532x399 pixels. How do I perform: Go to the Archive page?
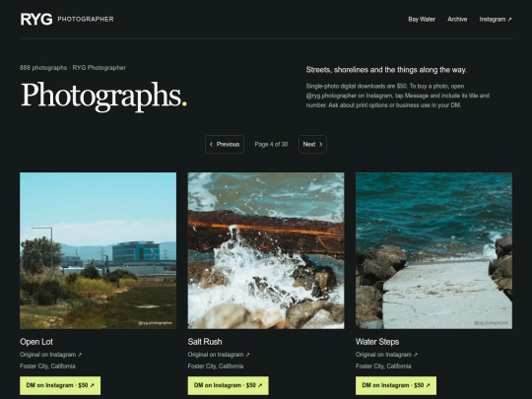(x=457, y=20)
